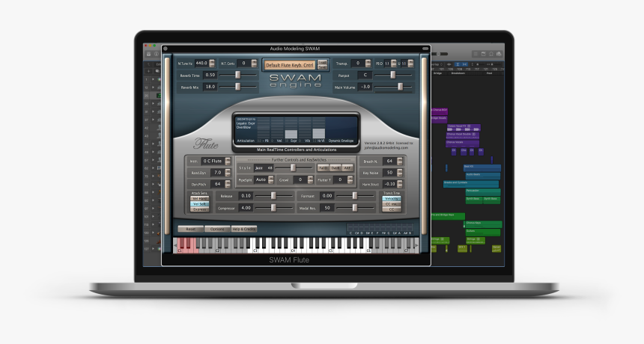Select the Beat Kit region in DAW
The image size is (644, 344).
click(x=482, y=167)
